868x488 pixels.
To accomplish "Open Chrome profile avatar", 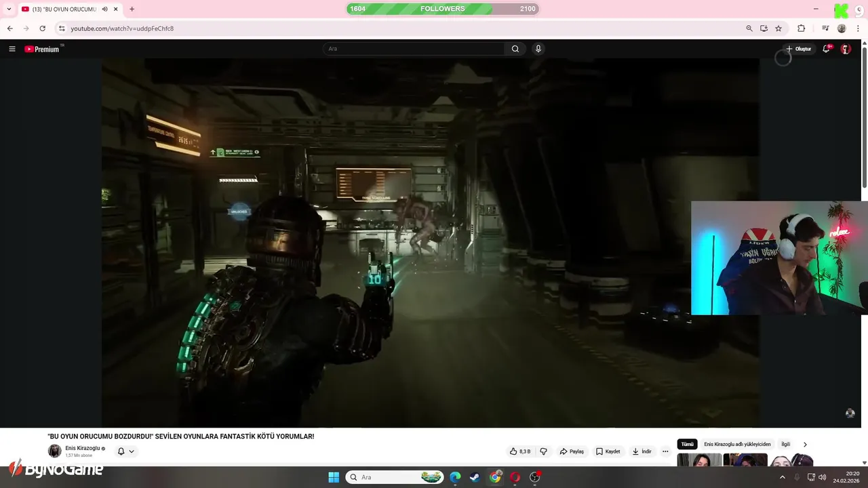I will 842,28.
